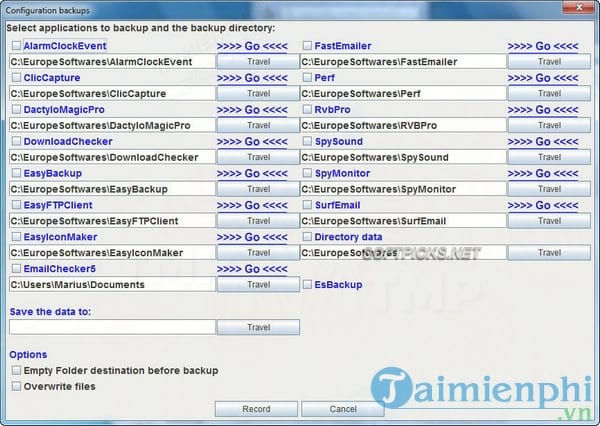Enable the Directory data checkbox
The height and width of the screenshot is (426, 600).
pos(307,237)
